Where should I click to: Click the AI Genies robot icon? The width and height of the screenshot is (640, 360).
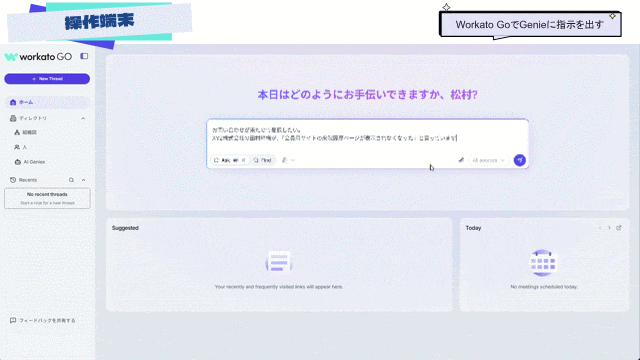point(18,162)
